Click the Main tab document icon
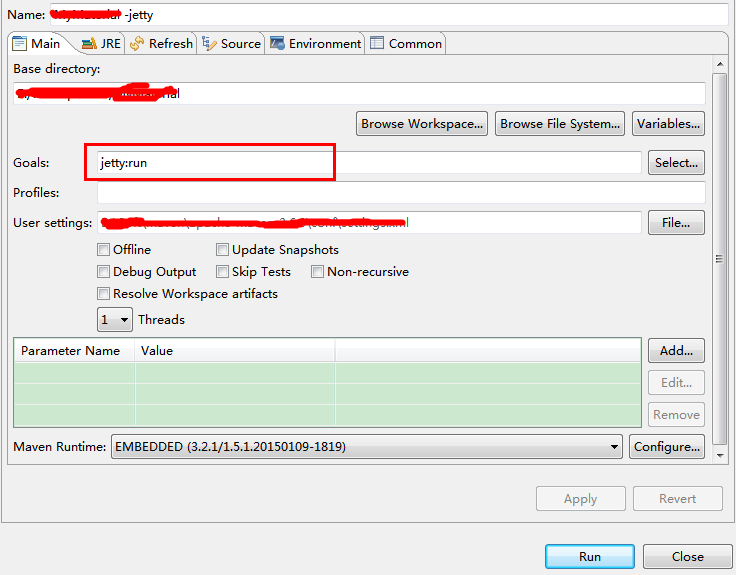The height and width of the screenshot is (575, 736). tap(19, 44)
